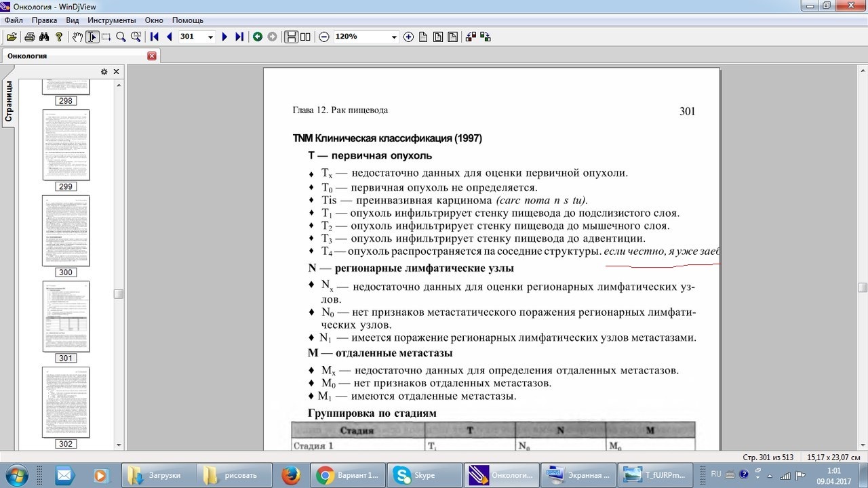Open the Инструменты menu

tap(111, 20)
